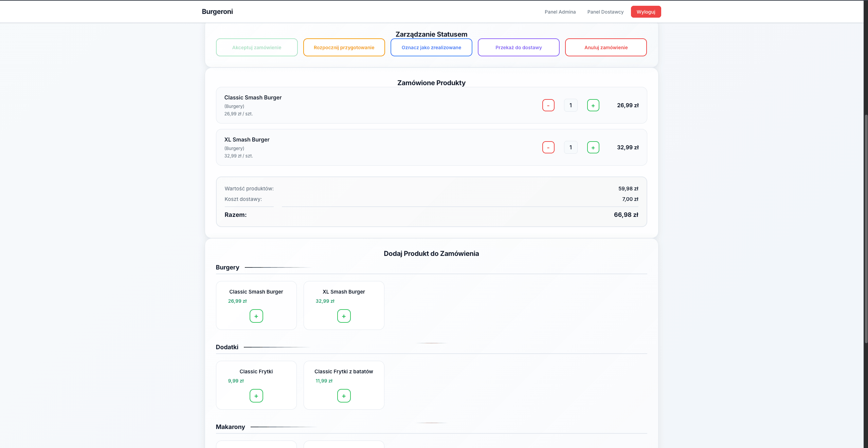868x448 pixels.
Task: Click 11,99 zł price on batatów card
Action: (324, 381)
